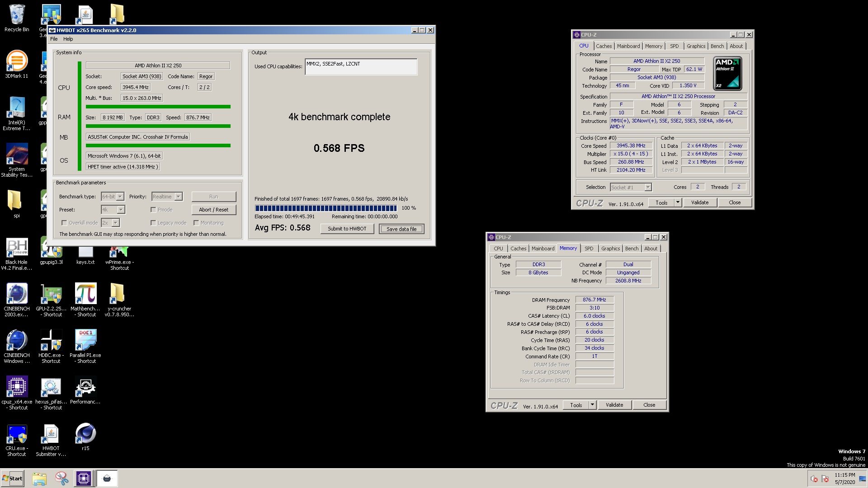Screen dimensions: 868x488
Task: Open CINEBENCH Windows desktop icon
Action: tap(17, 347)
